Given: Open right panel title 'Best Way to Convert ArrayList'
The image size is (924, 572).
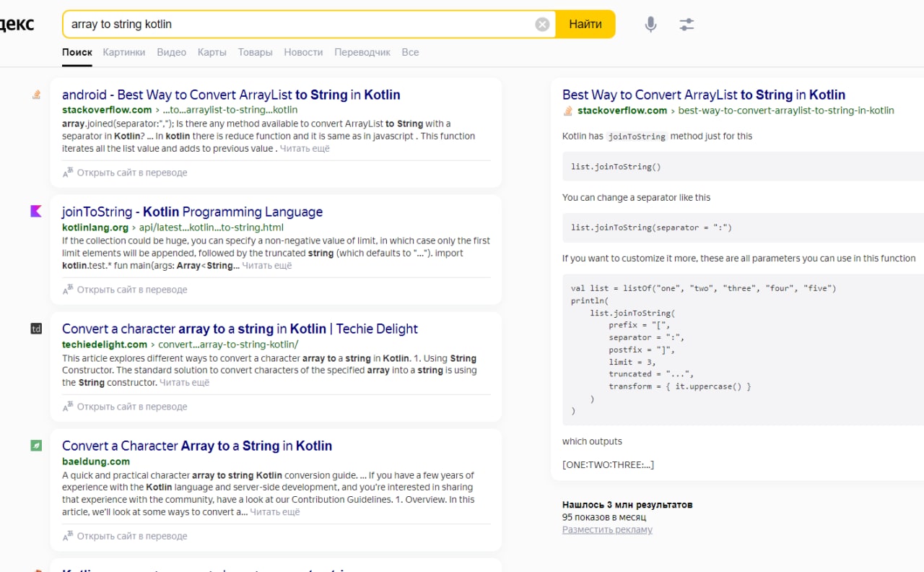Looking at the screenshot, I should click(704, 95).
